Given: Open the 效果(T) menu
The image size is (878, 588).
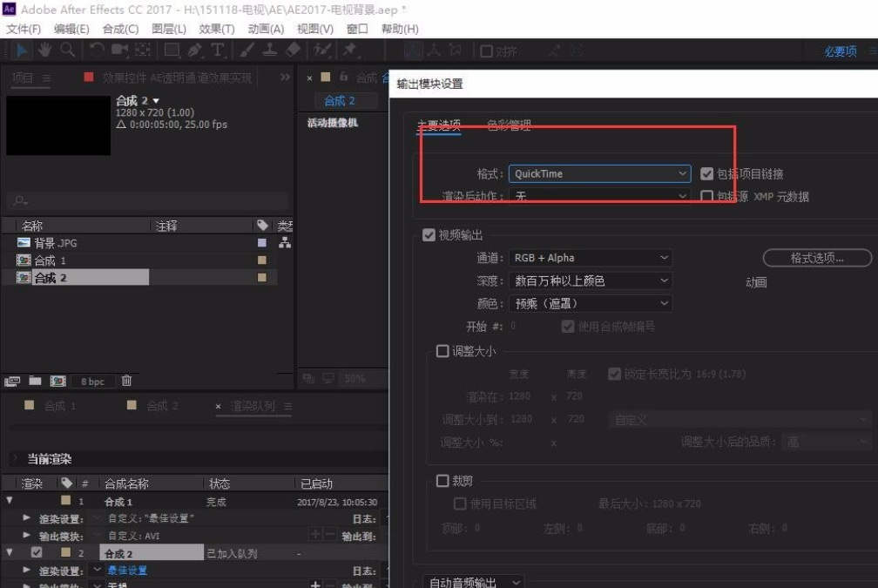Looking at the screenshot, I should point(217,29).
